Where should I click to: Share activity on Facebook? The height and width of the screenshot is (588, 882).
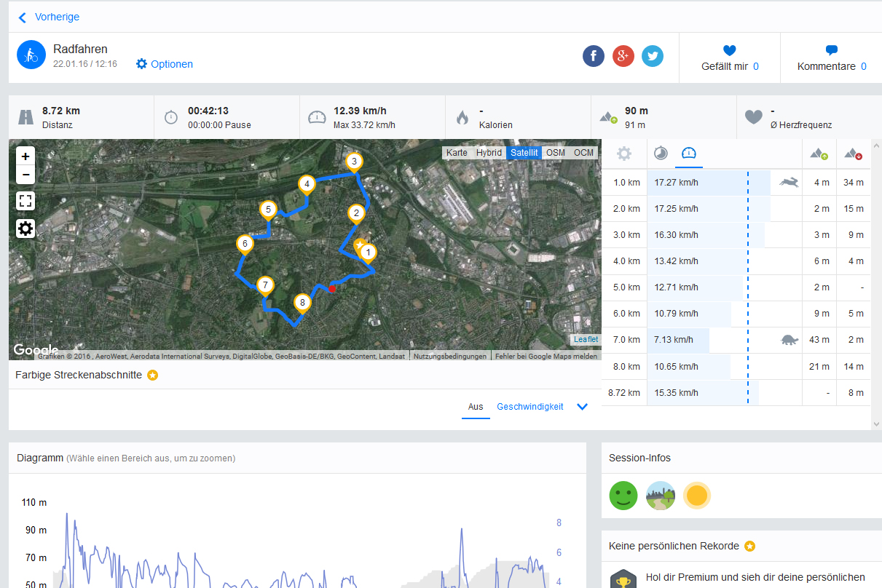click(594, 56)
